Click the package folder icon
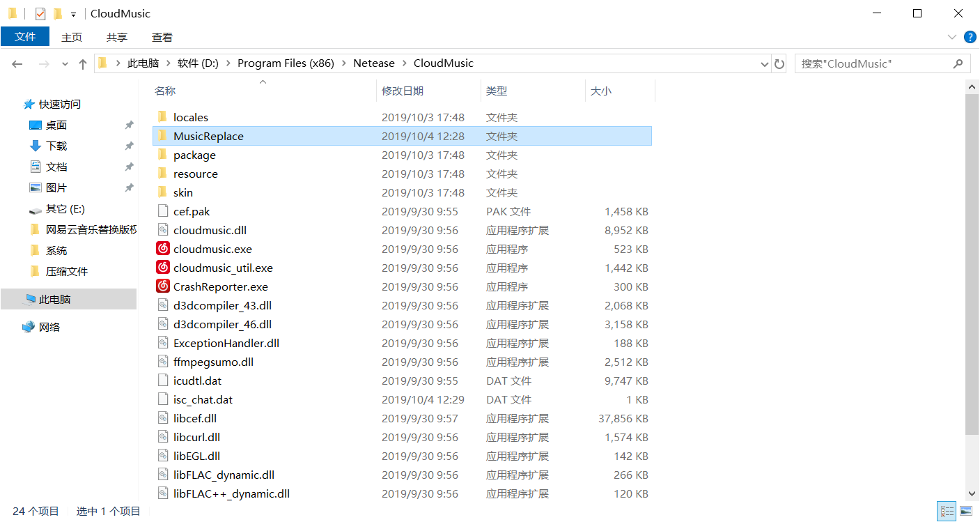The width and height of the screenshot is (980, 522). 162,155
